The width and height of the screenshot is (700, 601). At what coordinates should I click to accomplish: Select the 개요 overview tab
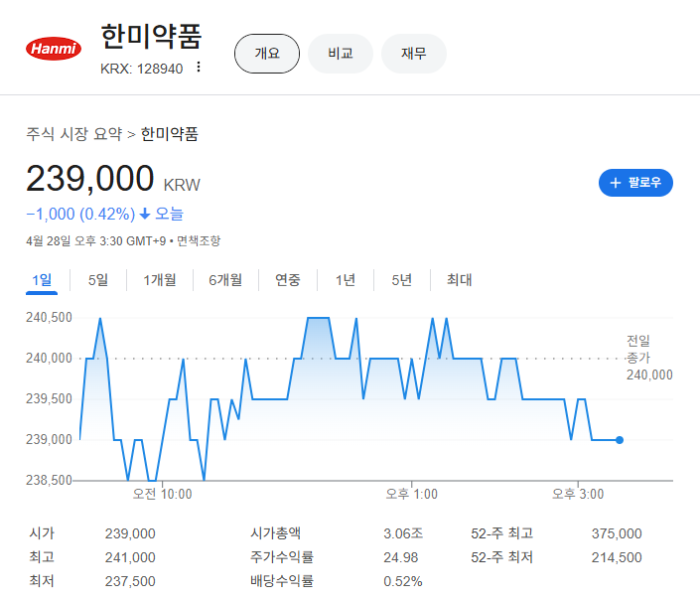click(267, 54)
